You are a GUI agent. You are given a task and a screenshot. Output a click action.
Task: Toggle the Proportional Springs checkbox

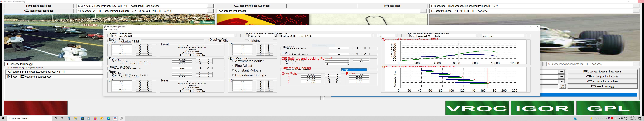pos(233,75)
